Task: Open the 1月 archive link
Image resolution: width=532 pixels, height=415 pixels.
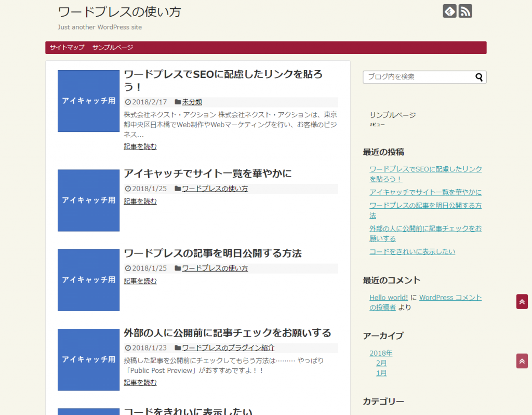Action: click(381, 373)
